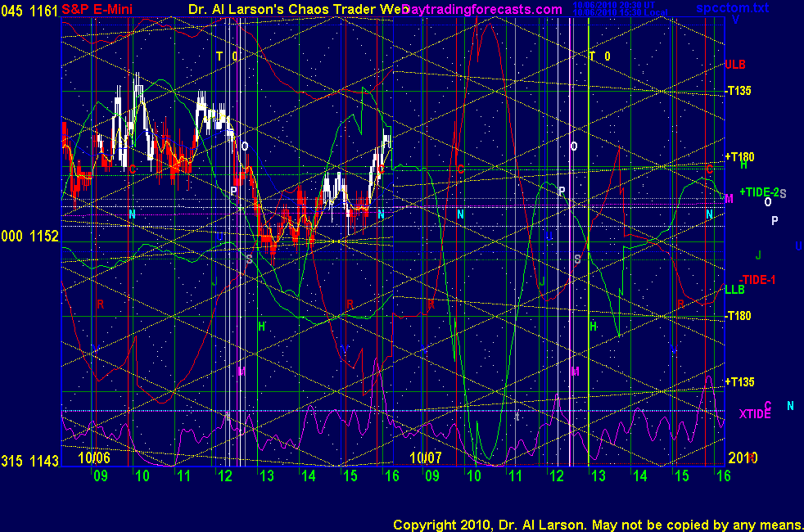Image resolution: width=804 pixels, height=532 pixels.
Task: Click the '000 1152' price scale label
Action: [x=29, y=236]
